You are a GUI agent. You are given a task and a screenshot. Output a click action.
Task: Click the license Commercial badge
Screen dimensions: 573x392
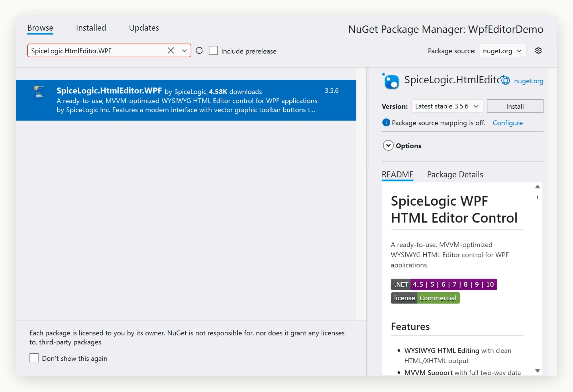pos(425,298)
